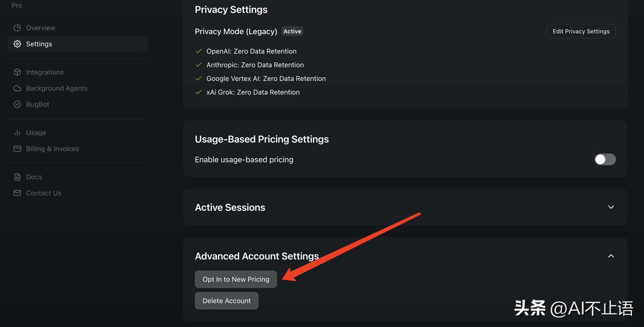This screenshot has height=327, width=644.
Task: Click the Docs file icon
Action: [x=17, y=177]
